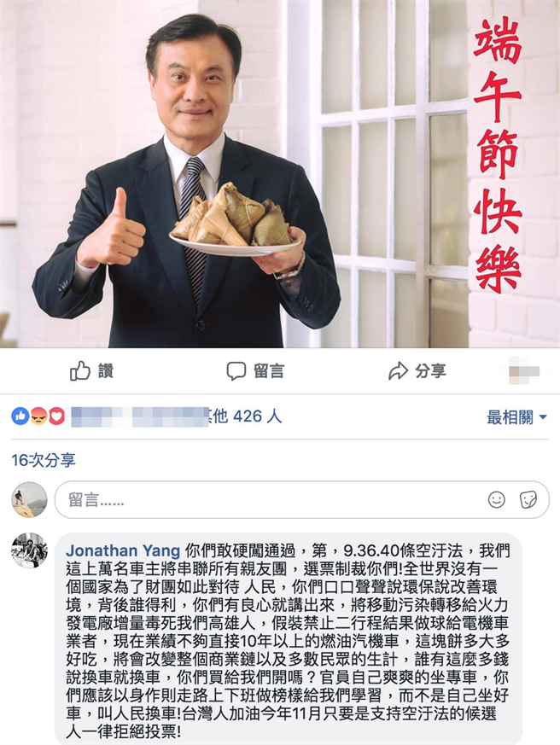The width and height of the screenshot is (560, 745).
Task: Open the emoji picker in comment box
Action: coord(497,499)
